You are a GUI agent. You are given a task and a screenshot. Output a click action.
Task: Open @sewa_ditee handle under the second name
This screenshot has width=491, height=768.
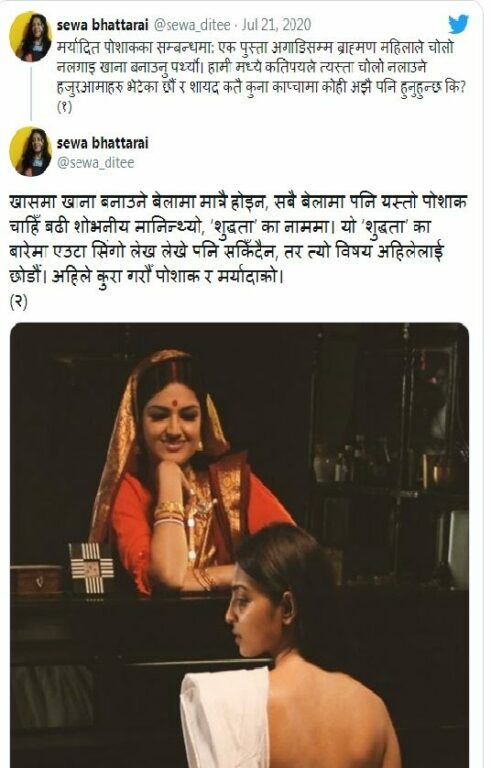(96, 163)
